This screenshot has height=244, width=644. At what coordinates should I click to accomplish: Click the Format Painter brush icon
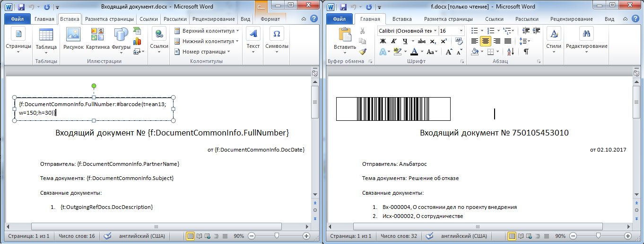tap(363, 52)
